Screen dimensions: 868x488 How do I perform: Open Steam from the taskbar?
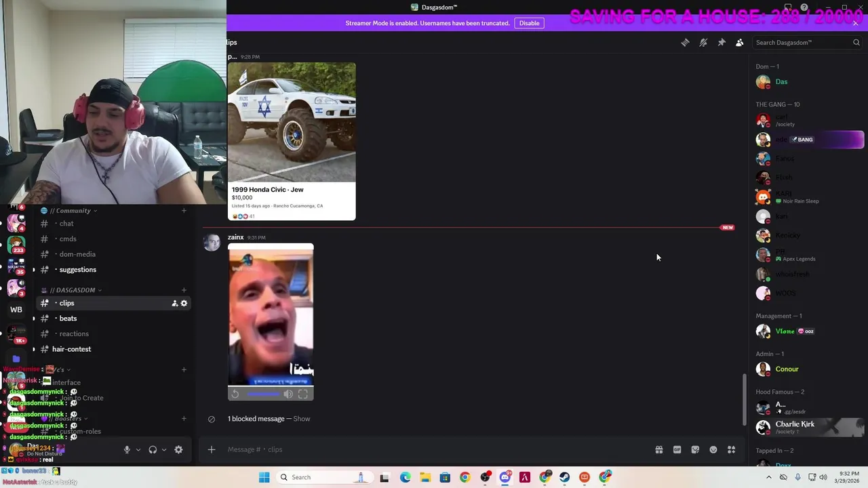pyautogui.click(x=564, y=477)
